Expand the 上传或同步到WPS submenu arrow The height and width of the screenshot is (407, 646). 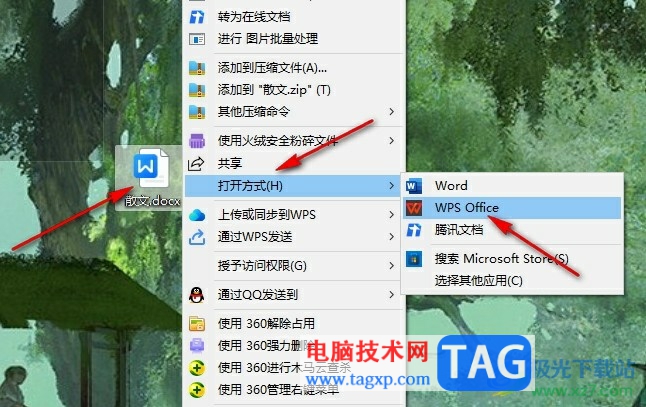coord(391,215)
